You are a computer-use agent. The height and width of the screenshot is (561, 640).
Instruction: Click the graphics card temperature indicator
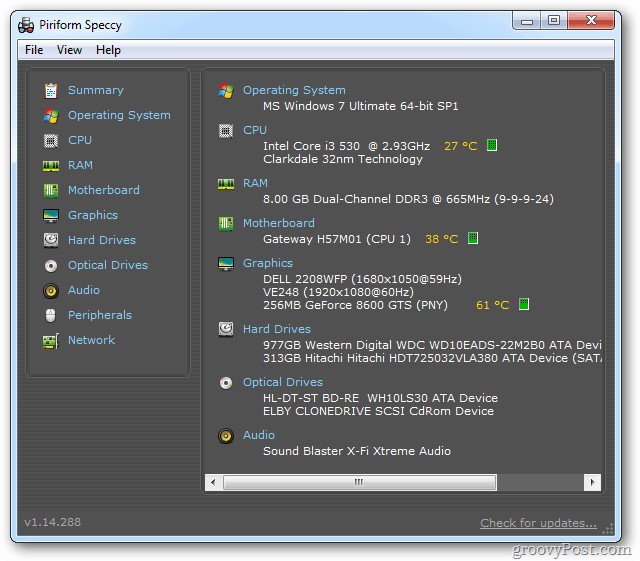click(524, 305)
